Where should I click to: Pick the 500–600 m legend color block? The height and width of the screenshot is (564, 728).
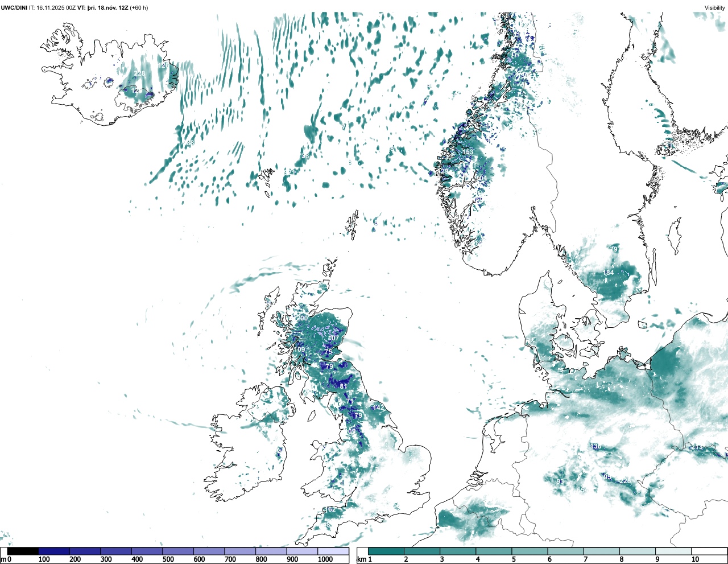[178, 551]
